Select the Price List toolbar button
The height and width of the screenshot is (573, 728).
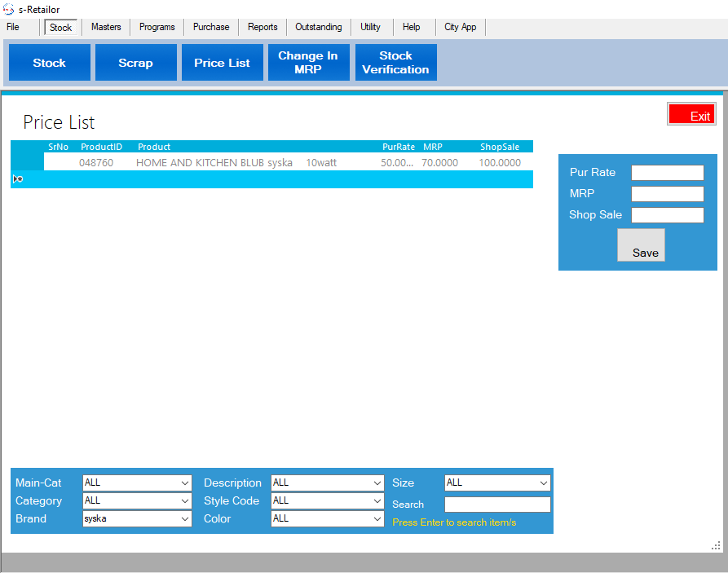click(222, 63)
